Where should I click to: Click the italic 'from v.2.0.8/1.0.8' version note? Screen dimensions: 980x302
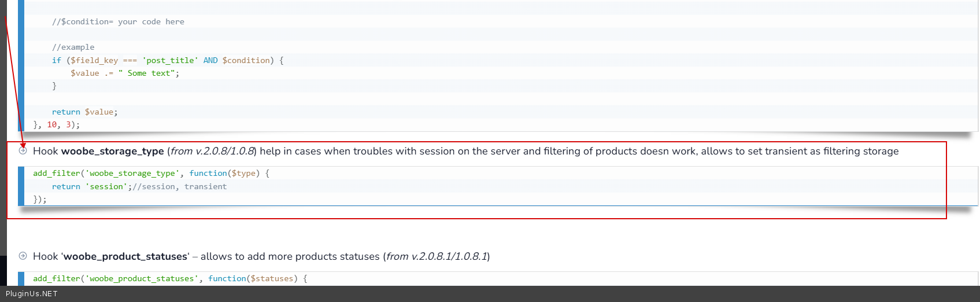[x=212, y=151]
